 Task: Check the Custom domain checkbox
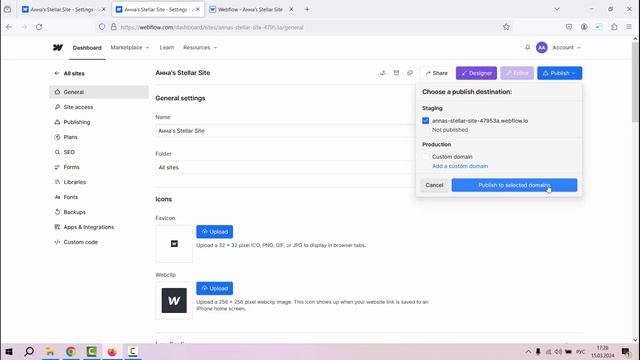coord(426,157)
